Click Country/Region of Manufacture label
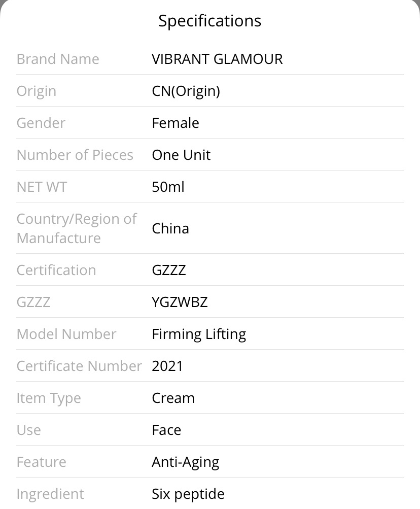420x509 pixels. (x=77, y=228)
